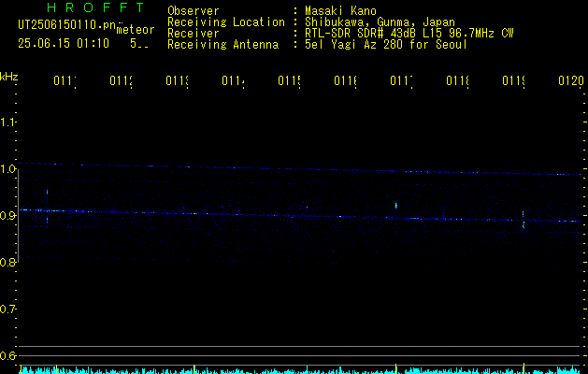The height and width of the screenshot is (374, 588).
Task: Click the 0114 time marker
Action: click(233, 80)
